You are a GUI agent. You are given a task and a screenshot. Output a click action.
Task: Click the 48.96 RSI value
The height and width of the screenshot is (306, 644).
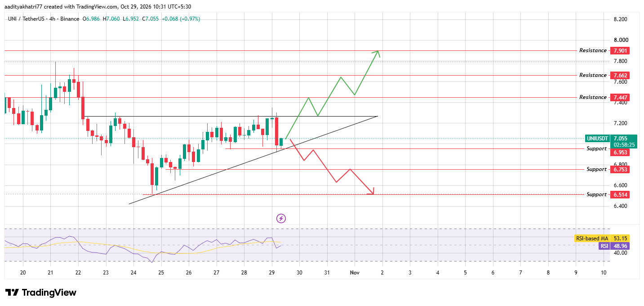coord(619,246)
